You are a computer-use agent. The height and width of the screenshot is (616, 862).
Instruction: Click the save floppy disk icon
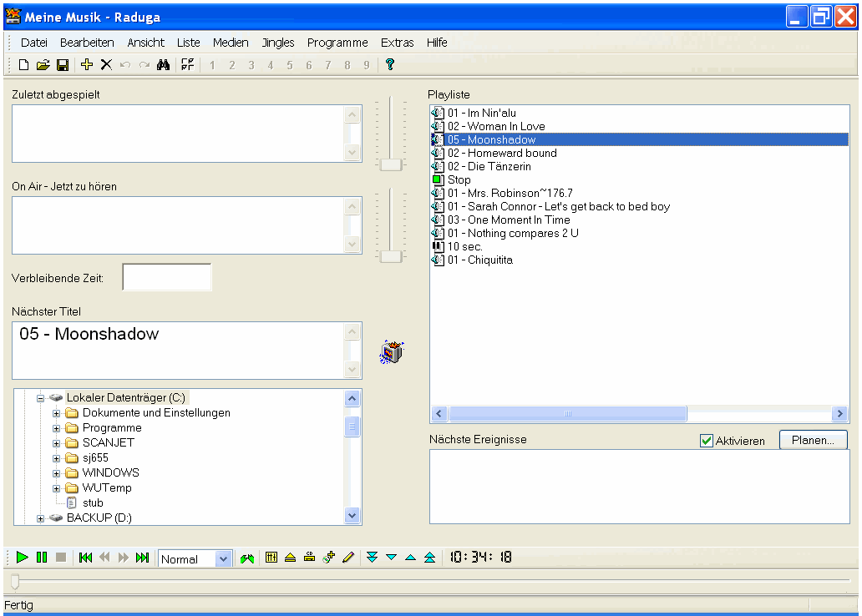point(62,65)
